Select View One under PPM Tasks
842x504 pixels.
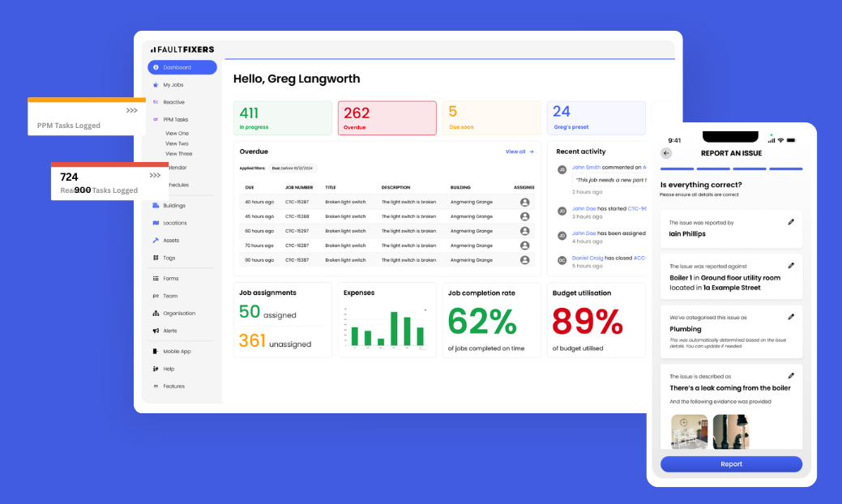(x=177, y=133)
